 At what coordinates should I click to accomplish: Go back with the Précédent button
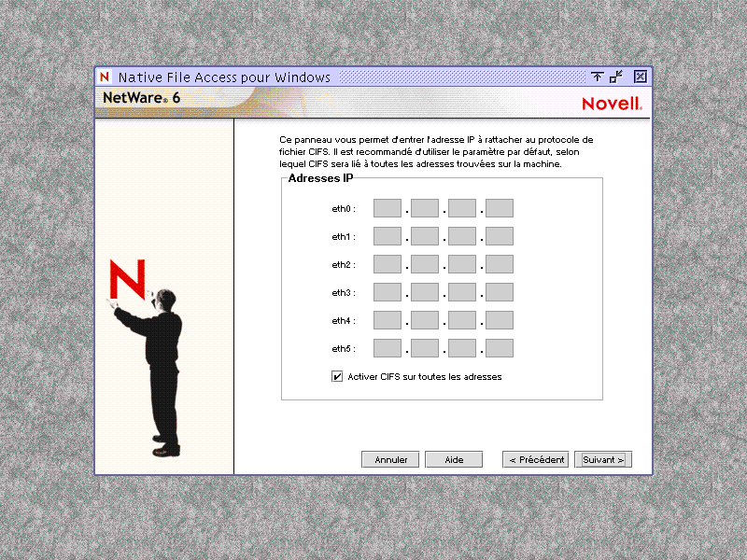[536, 459]
